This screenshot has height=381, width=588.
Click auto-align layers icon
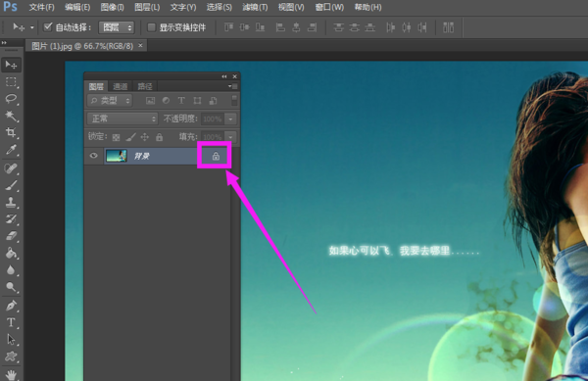(448, 27)
